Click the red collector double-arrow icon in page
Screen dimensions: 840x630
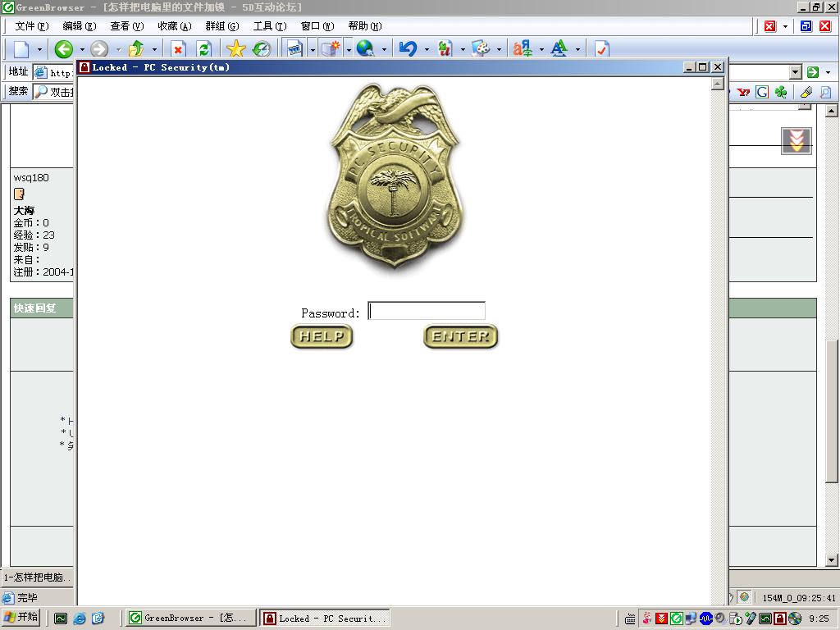(x=796, y=141)
